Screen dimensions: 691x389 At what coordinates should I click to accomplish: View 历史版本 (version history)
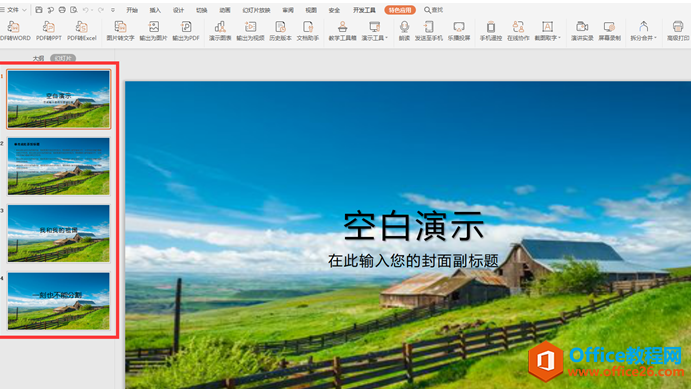click(280, 31)
